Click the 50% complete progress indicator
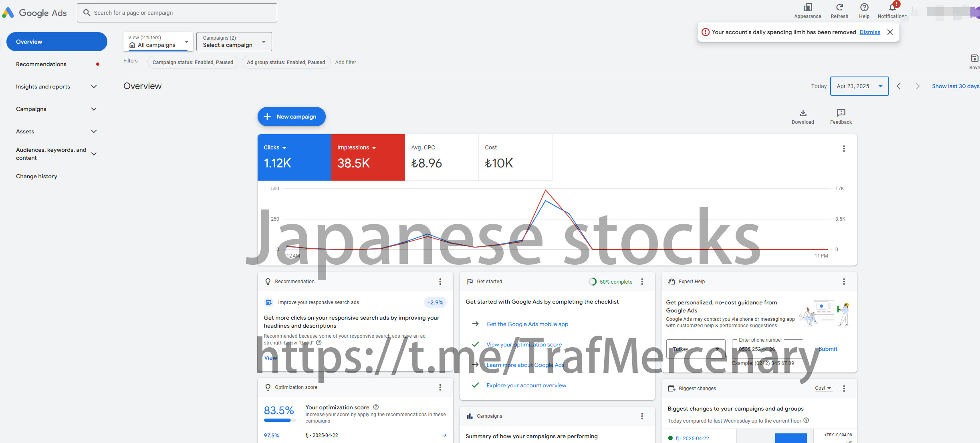The image size is (980, 443). point(610,282)
